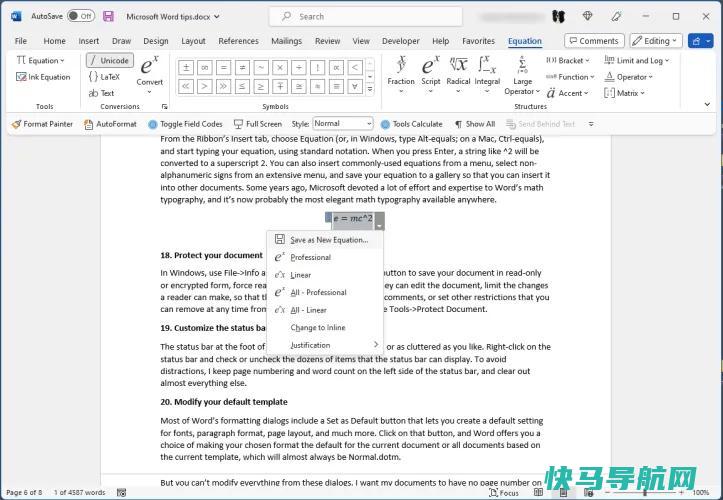This screenshot has width=723, height=500.
Task: Choose Linear in context menu
Action: [325, 275]
